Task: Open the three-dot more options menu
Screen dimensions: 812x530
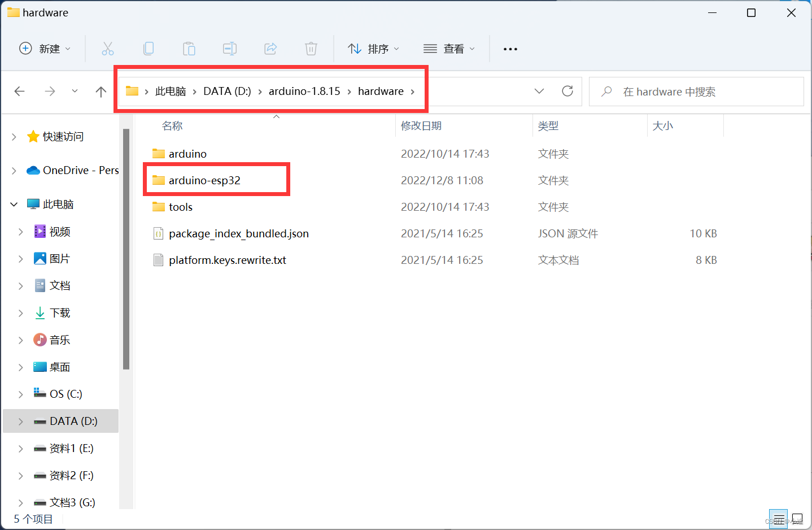Action: click(510, 49)
